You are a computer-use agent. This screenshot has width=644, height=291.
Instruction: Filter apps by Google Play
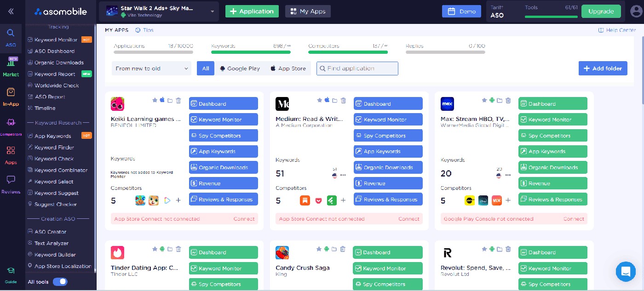[x=240, y=68]
